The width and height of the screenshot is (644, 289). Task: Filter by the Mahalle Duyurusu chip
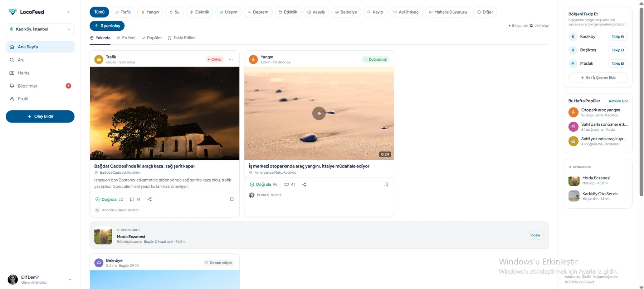click(448, 12)
